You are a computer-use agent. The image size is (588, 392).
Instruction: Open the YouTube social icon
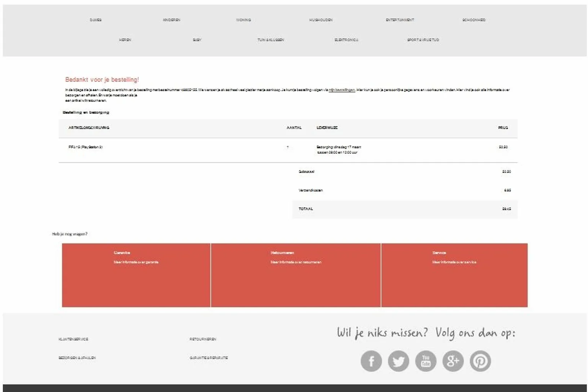(x=426, y=361)
